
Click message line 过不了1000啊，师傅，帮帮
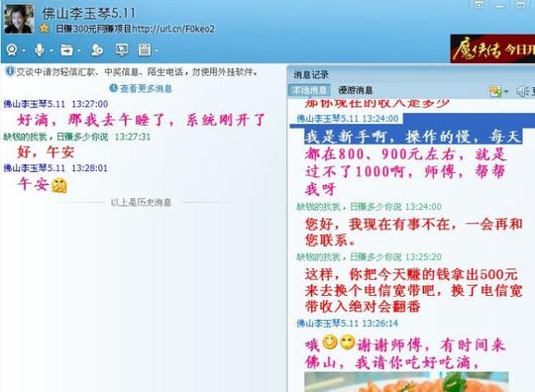pyautogui.click(x=405, y=171)
